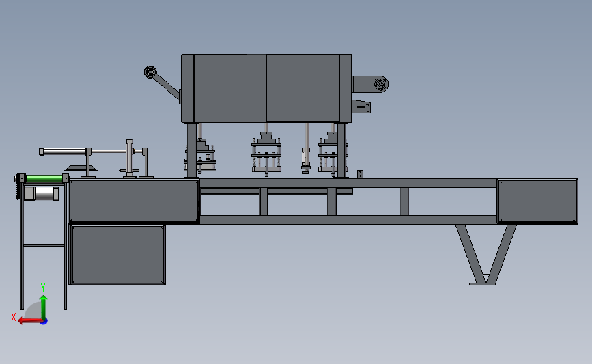Viewport: 592px width, 364px height.
Task: Click the blue Z axis dot of triad
Action: [x=44, y=322]
